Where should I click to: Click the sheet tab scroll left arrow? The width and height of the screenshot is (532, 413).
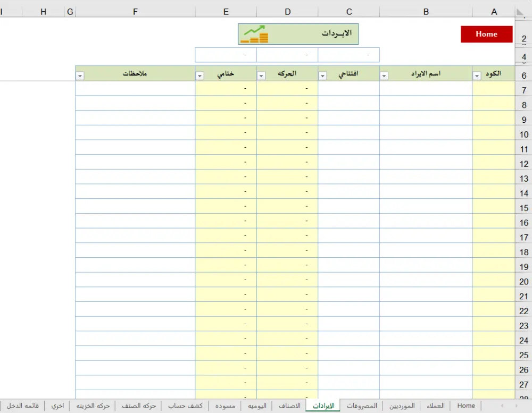point(502,406)
